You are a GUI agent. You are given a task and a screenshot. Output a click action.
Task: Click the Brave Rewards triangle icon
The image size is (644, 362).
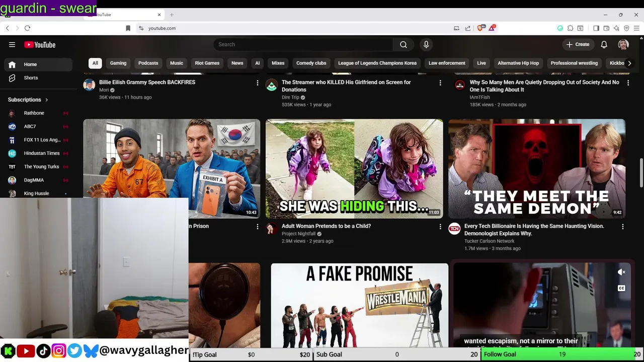point(492,28)
